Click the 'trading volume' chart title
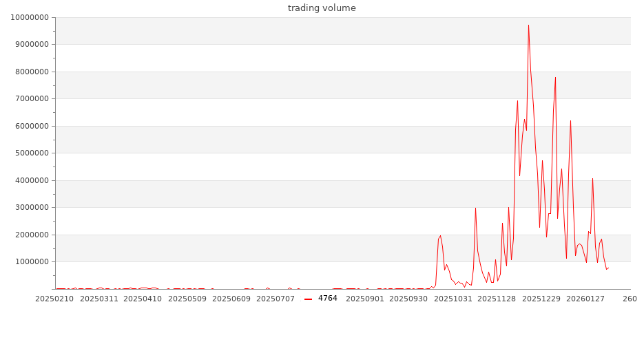 click(x=322, y=8)
